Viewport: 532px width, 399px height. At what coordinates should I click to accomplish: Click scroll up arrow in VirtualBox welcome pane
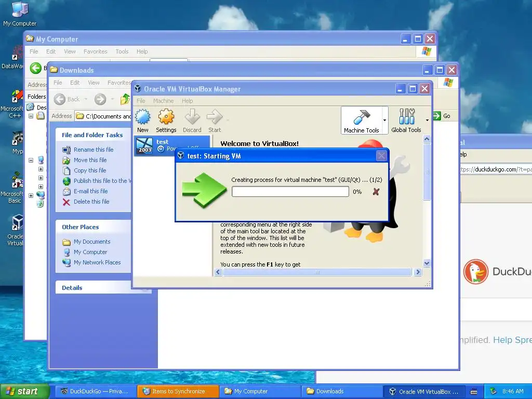(427, 139)
